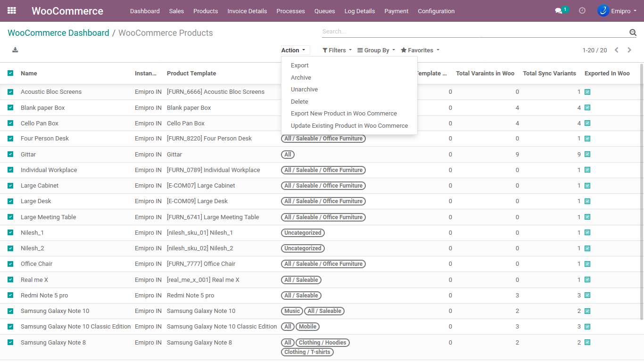The width and height of the screenshot is (644, 362).
Task: Open the Products menu
Action: pos(206,11)
